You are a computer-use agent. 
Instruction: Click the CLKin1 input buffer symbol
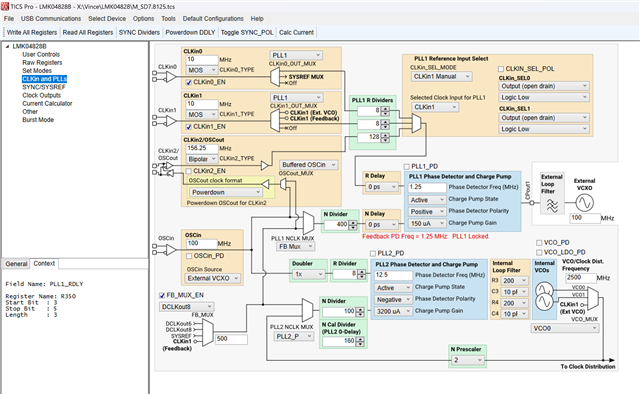(170, 120)
